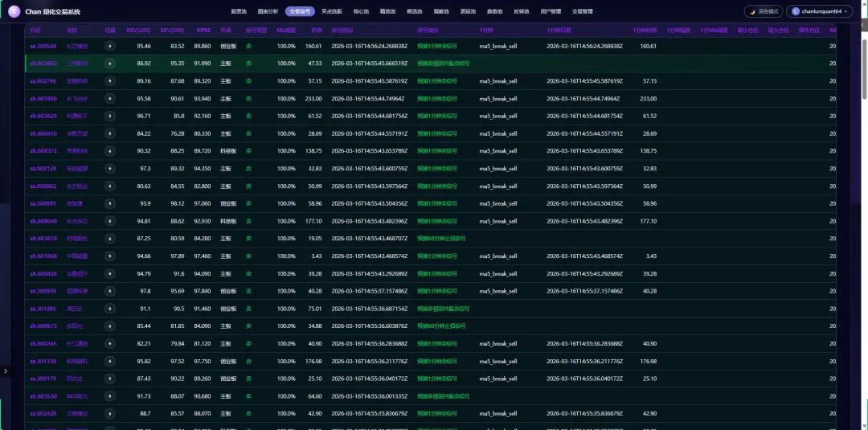
Task: Click the filter icon in row sh.603618
Action: [x=109, y=239]
